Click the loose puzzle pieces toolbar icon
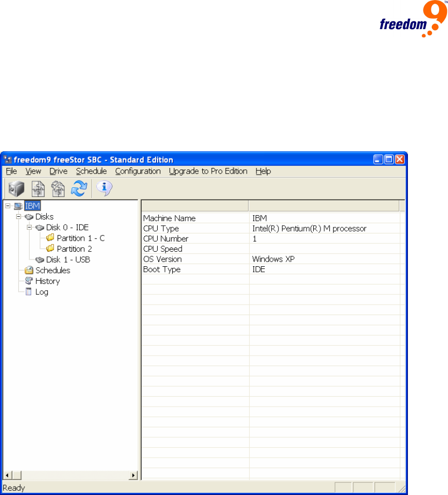448x495 pixels. (58, 188)
